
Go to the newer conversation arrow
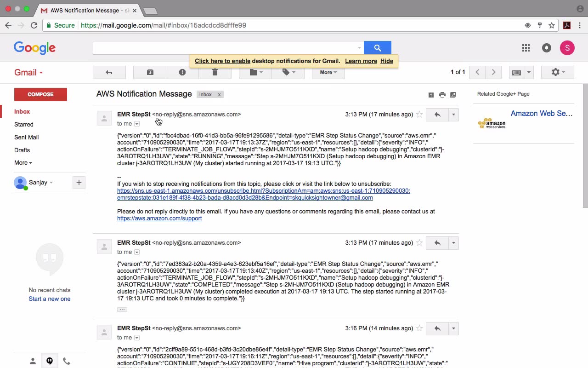(x=477, y=72)
